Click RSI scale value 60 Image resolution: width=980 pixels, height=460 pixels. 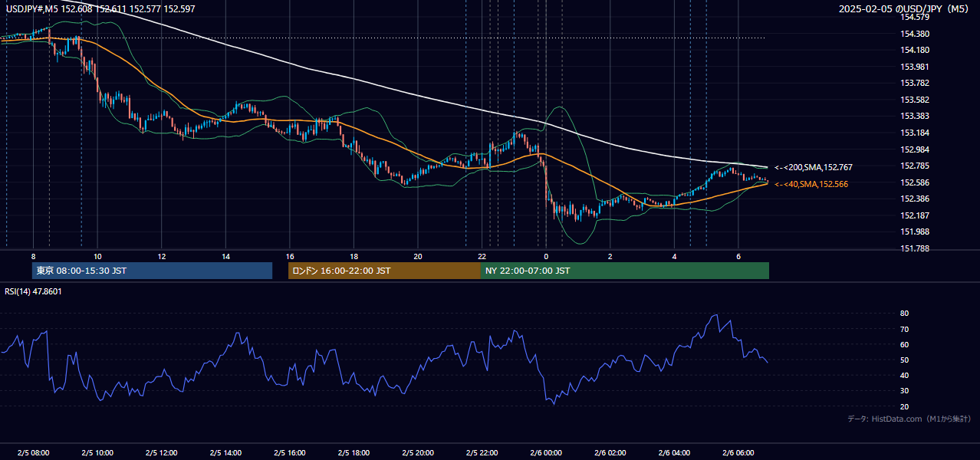tap(905, 344)
